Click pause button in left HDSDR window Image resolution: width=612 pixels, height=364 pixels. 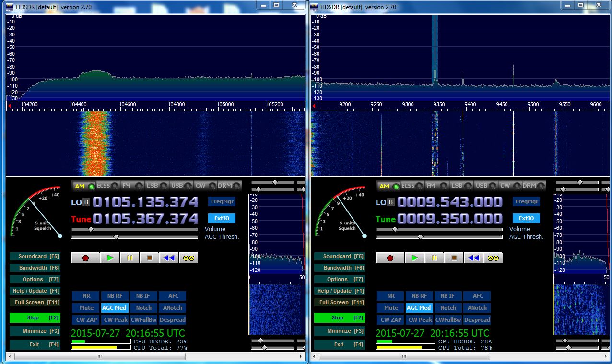[x=129, y=258]
